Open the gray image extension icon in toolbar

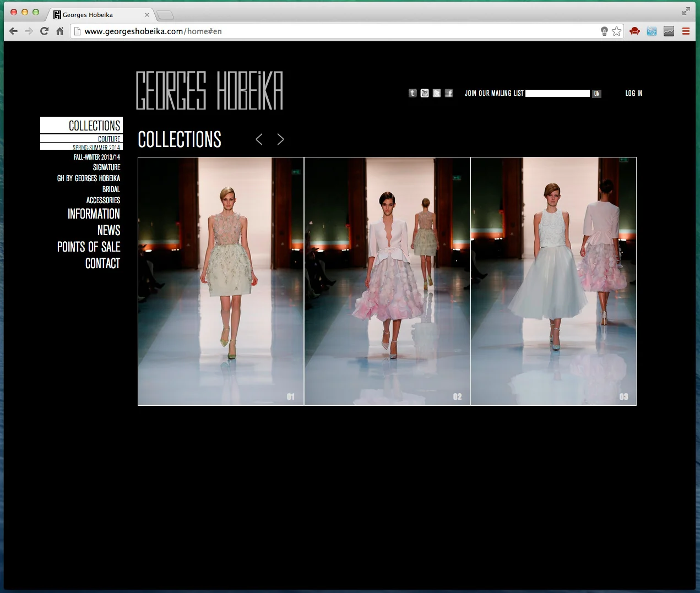tap(669, 31)
